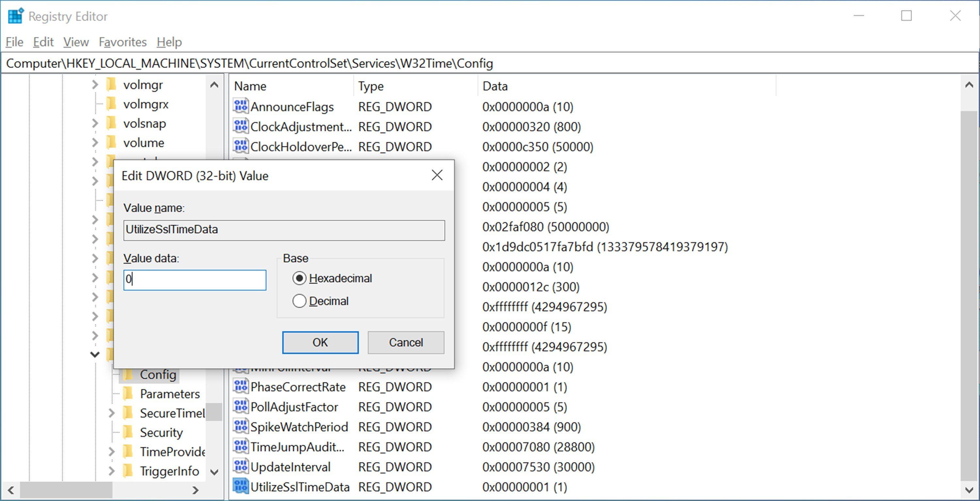Click the values list vertical scrollbar
Viewport: 980px width, 501px height.
click(969, 296)
